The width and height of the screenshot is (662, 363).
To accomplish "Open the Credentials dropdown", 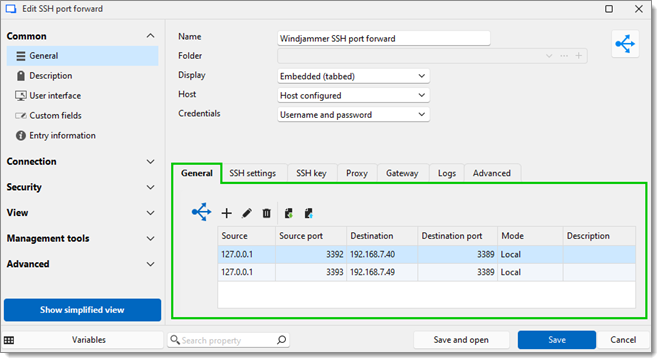I will [x=353, y=115].
